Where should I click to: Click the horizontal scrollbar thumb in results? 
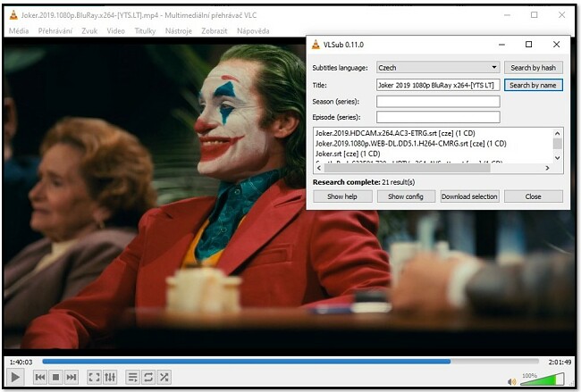pyautogui.click(x=408, y=168)
